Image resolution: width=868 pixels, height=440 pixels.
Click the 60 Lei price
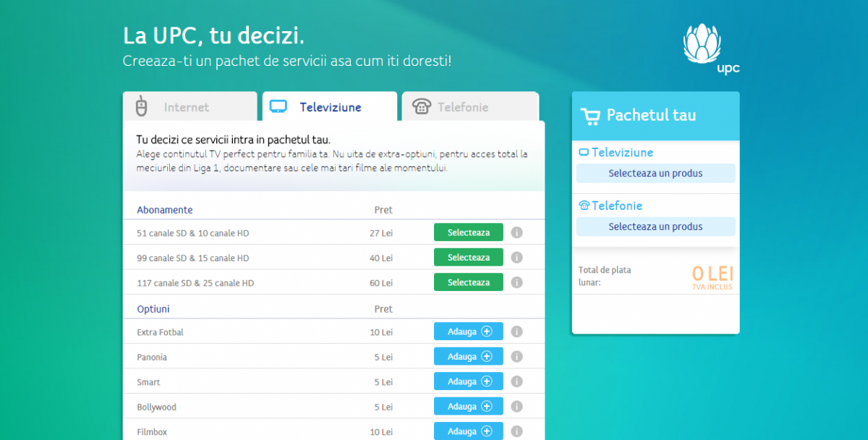pos(381,283)
